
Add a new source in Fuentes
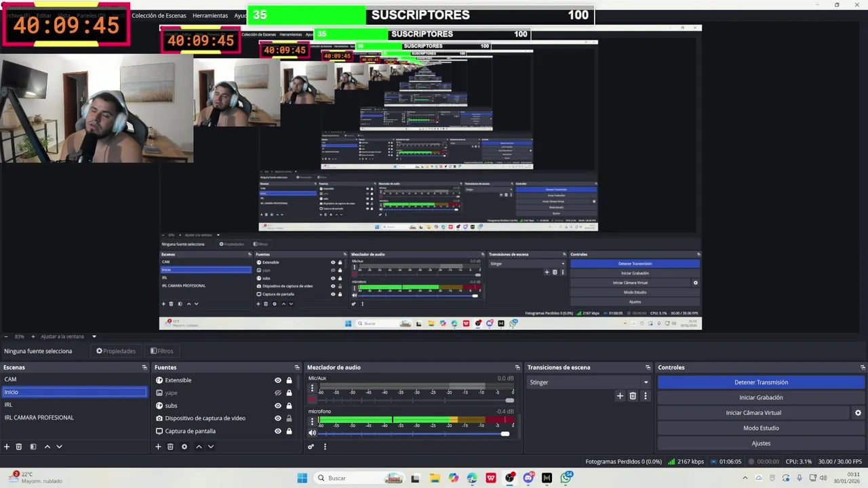click(158, 447)
